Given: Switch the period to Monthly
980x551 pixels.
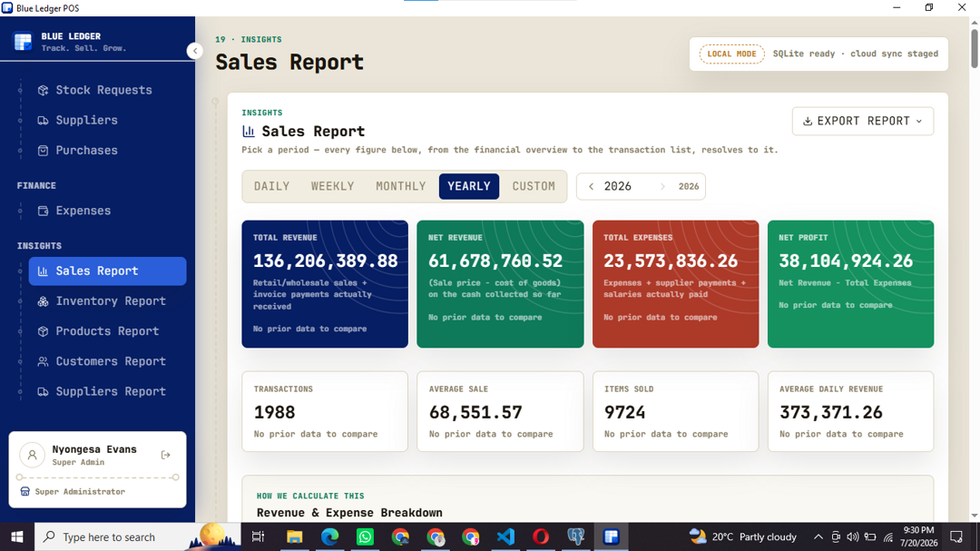Looking at the screenshot, I should [x=401, y=186].
